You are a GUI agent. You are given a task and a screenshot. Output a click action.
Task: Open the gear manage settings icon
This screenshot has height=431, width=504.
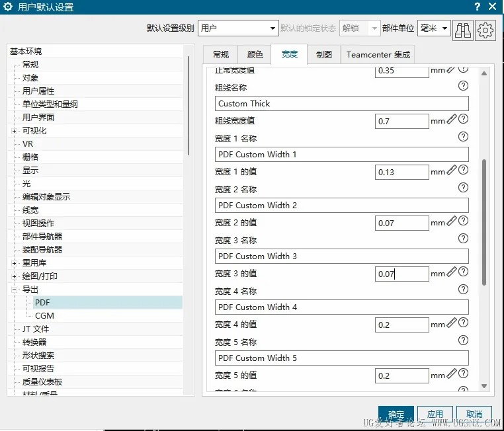tap(485, 30)
